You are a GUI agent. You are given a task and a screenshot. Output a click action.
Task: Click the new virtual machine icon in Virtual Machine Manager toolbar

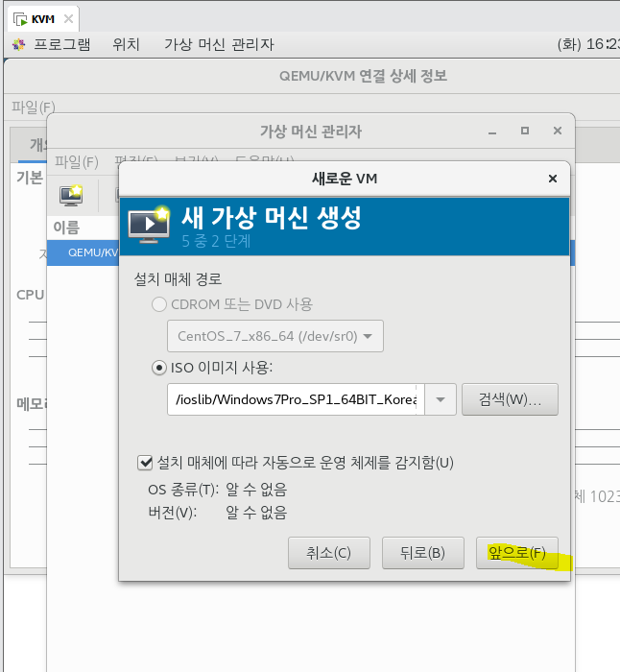coord(71,196)
